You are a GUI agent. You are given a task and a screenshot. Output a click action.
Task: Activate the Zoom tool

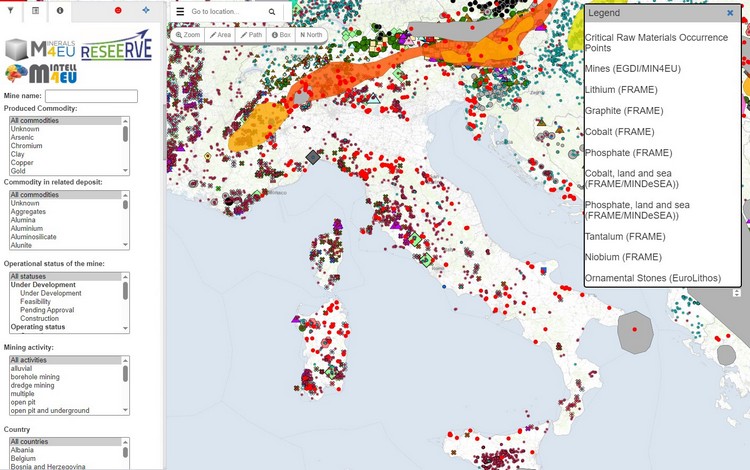(188, 35)
